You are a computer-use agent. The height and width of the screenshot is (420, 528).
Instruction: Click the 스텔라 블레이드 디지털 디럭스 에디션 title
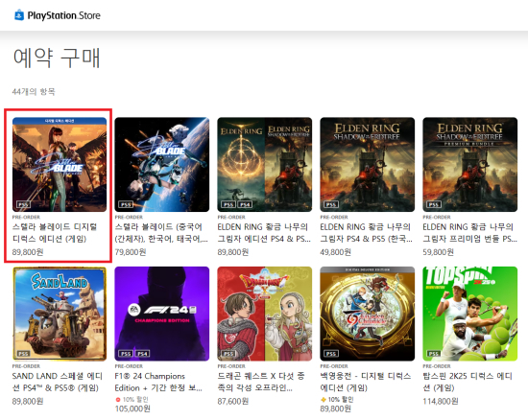click(55, 233)
